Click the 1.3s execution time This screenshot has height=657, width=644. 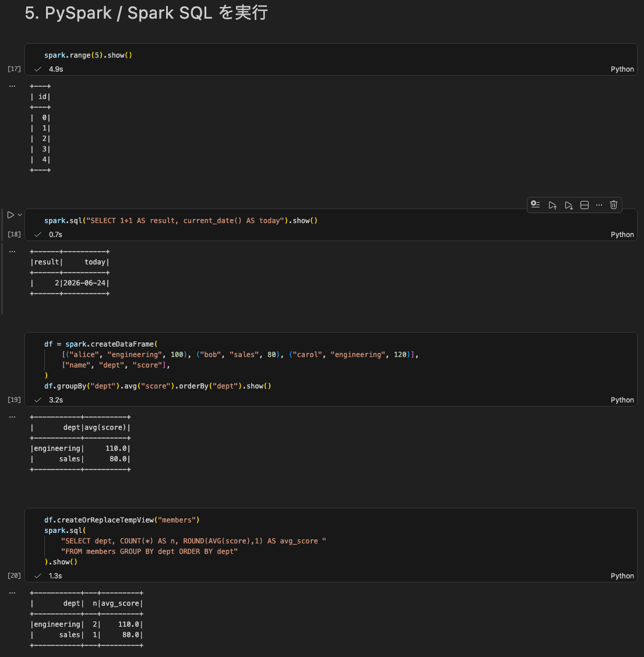coord(55,576)
